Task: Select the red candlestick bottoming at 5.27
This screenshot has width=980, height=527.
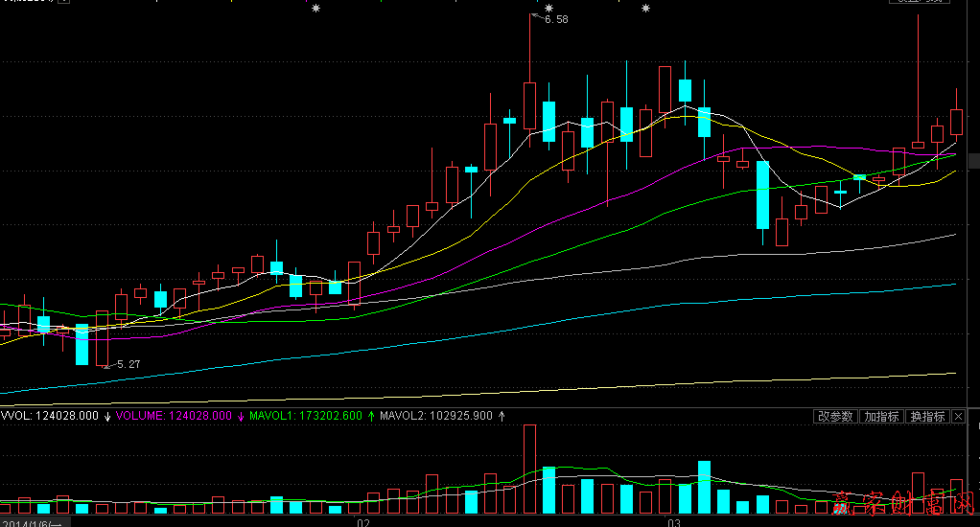Action: click(x=102, y=337)
